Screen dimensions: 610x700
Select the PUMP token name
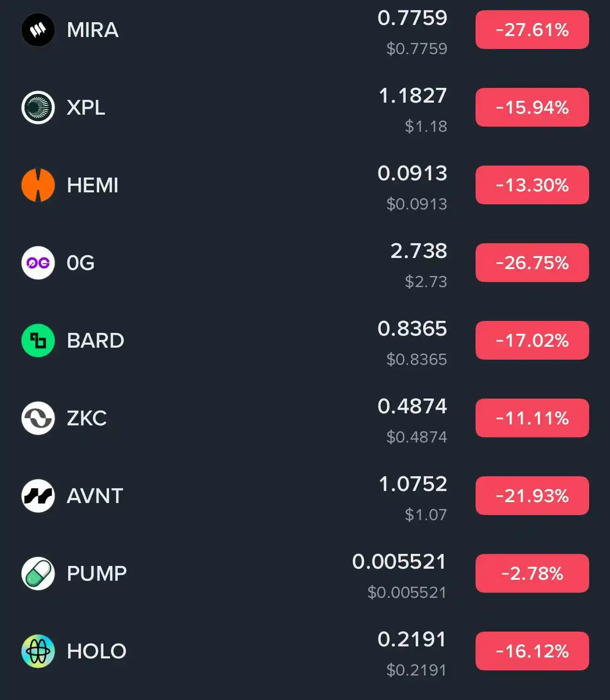[x=97, y=574]
